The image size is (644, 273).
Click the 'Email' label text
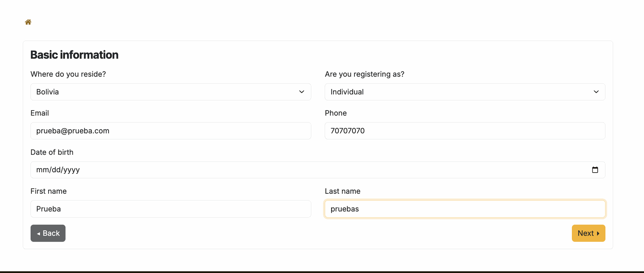click(40, 113)
